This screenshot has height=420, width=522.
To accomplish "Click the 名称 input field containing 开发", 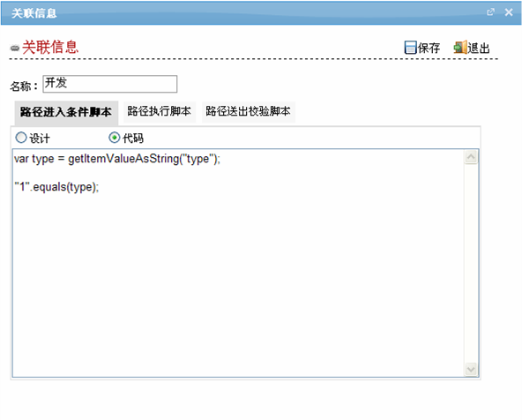I will (110, 84).
